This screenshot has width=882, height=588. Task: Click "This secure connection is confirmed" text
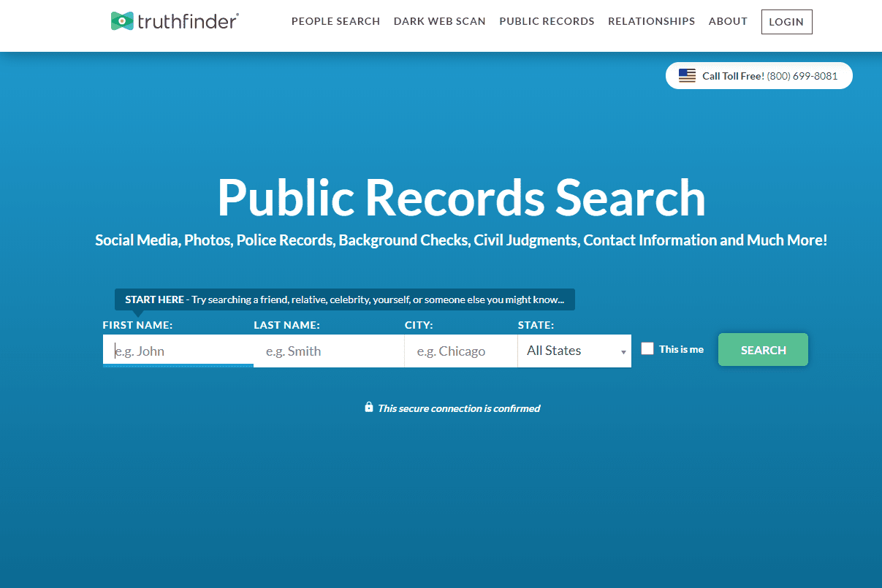point(459,408)
